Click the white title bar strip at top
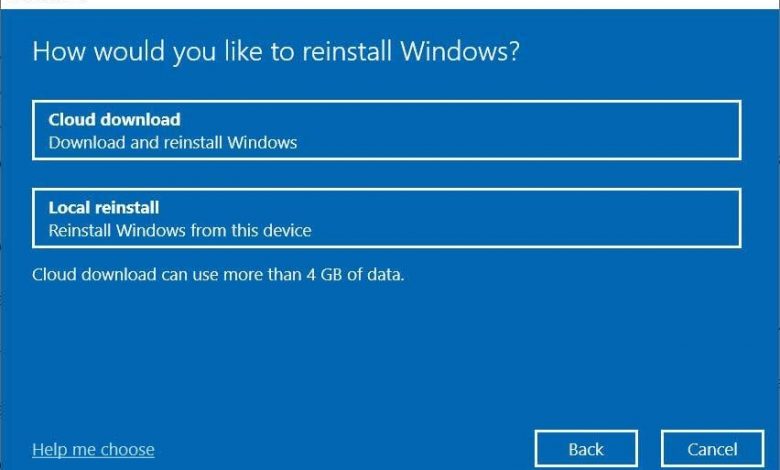The width and height of the screenshot is (780, 470). [x=390, y=4]
